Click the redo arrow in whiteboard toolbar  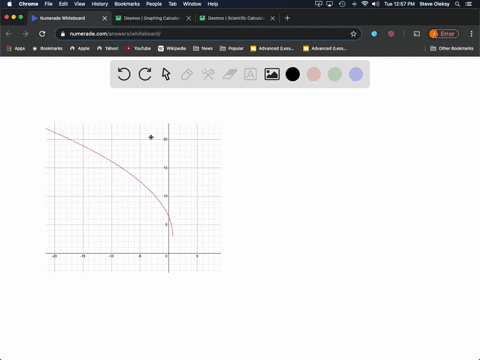[x=145, y=74]
